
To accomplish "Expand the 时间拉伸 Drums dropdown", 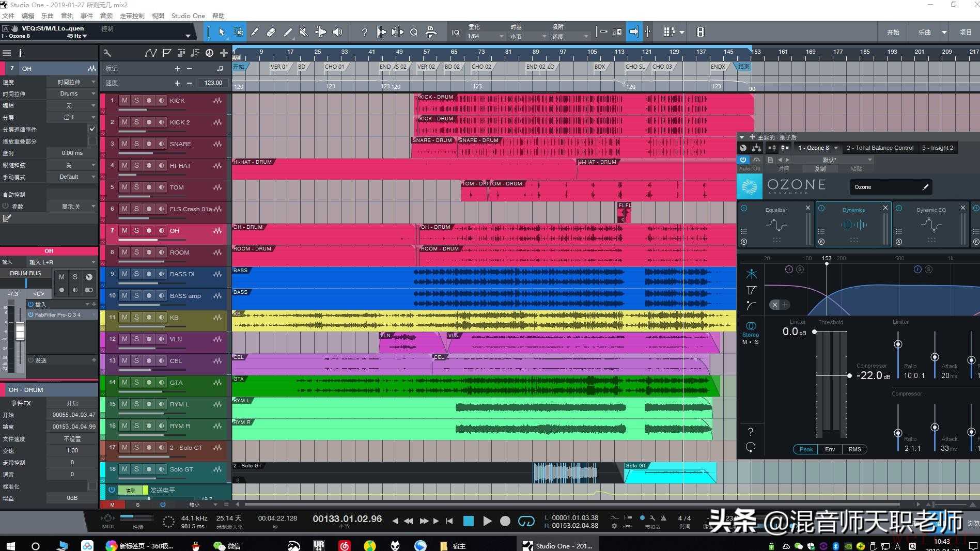I will pos(77,93).
